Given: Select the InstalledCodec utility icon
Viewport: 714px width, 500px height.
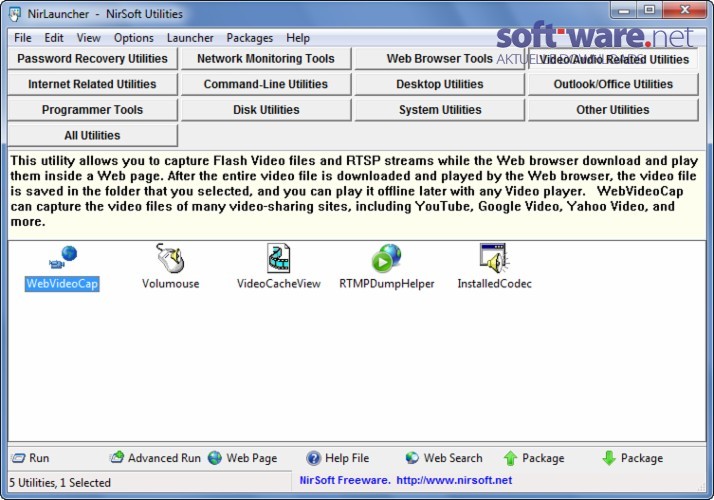Looking at the screenshot, I should pos(495,267).
